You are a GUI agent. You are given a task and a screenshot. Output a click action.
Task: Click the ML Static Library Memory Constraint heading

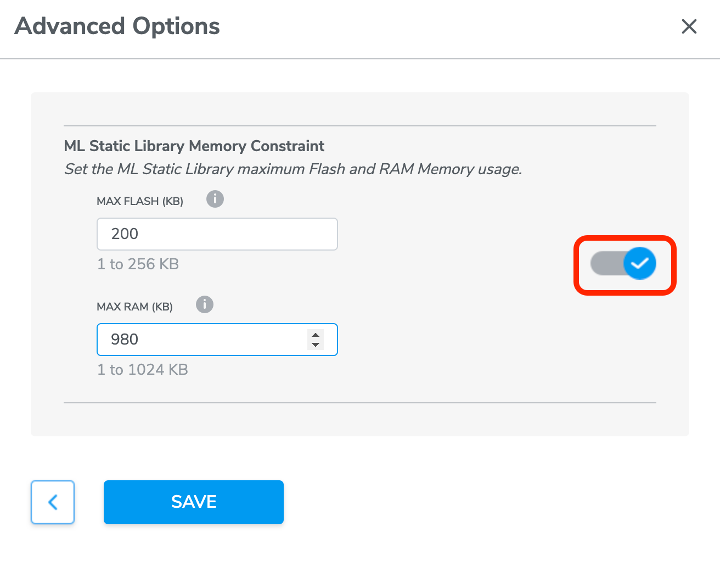pyautogui.click(x=194, y=146)
